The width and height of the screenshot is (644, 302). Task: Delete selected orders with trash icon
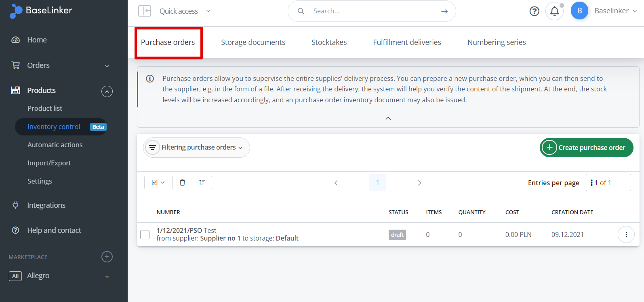click(182, 182)
